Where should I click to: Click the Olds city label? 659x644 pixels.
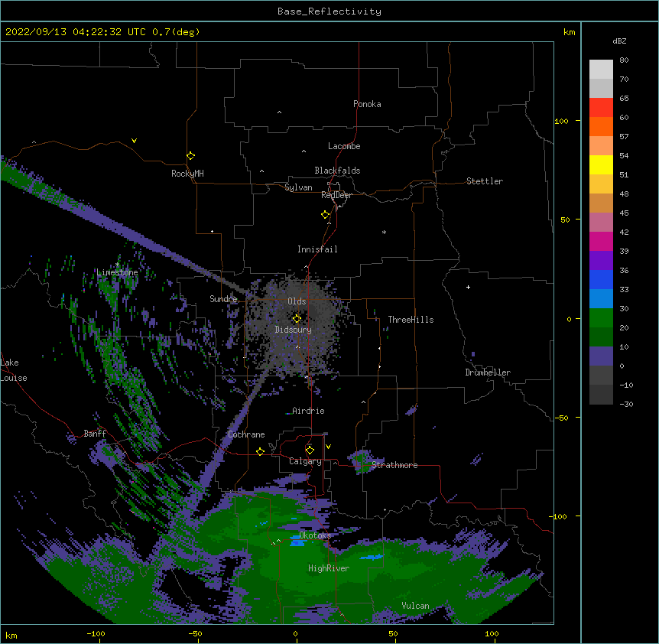[297, 301]
